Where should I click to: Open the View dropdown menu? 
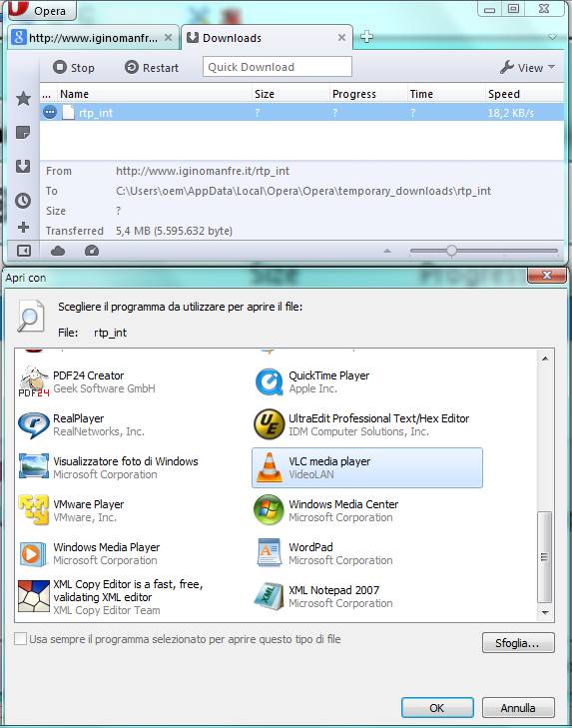click(527, 68)
